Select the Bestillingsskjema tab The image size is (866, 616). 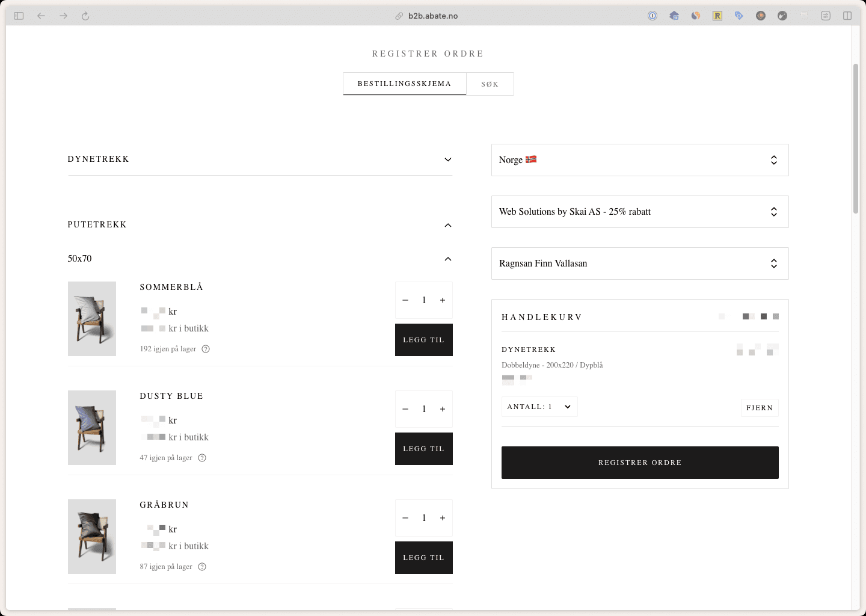pyautogui.click(x=404, y=84)
